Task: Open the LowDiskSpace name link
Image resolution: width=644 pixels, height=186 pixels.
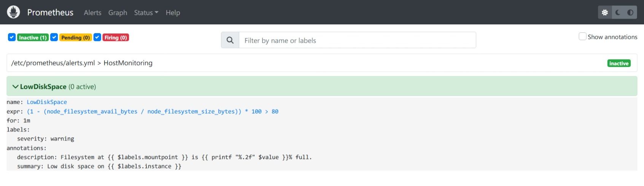Action: pos(47,102)
